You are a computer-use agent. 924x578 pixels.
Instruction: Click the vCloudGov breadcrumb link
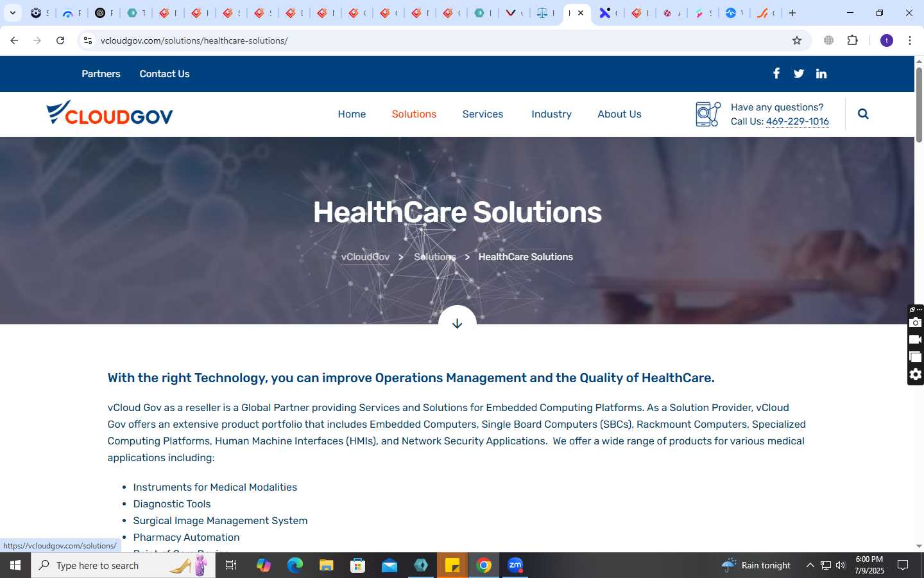[365, 257]
